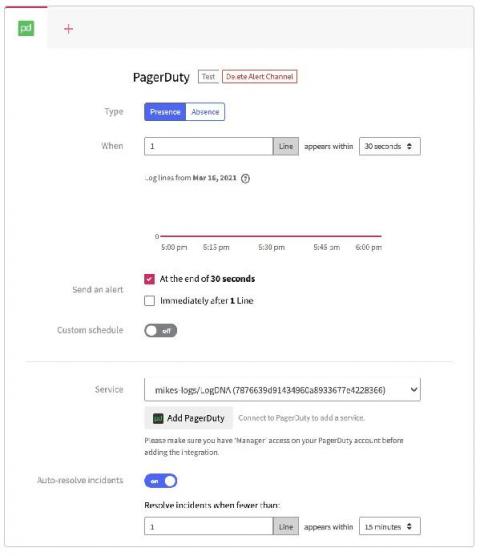
Task: Disable the Auto-resolve incidents toggle
Action: click(160, 481)
